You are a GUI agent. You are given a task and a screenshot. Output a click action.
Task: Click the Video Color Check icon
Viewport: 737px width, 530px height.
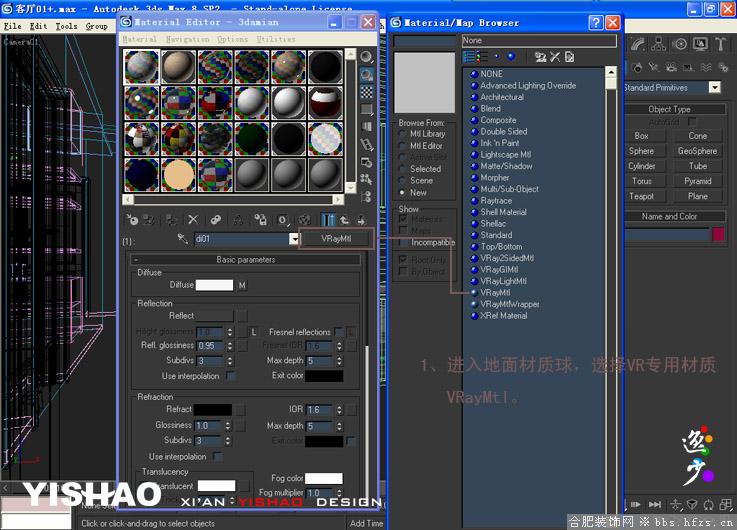click(x=366, y=127)
